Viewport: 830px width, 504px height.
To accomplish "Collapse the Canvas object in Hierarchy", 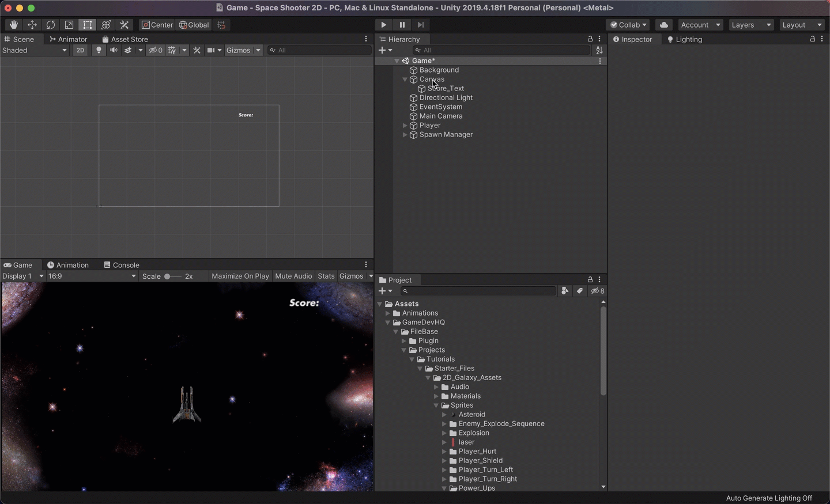I will click(x=405, y=79).
